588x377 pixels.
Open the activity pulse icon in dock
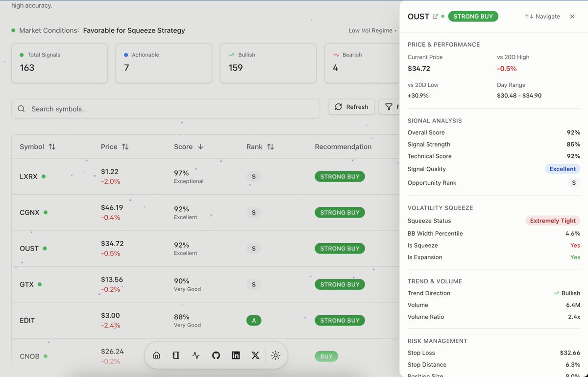(x=196, y=355)
